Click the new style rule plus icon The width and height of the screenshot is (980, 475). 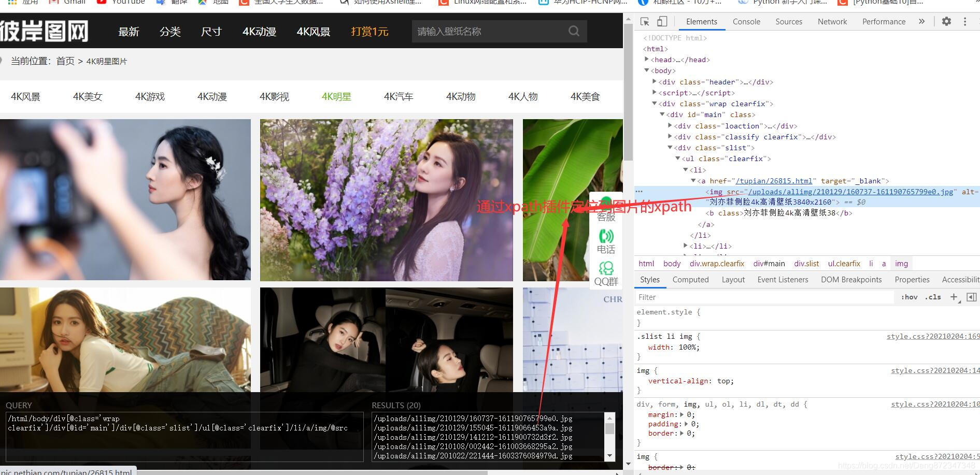pos(954,297)
